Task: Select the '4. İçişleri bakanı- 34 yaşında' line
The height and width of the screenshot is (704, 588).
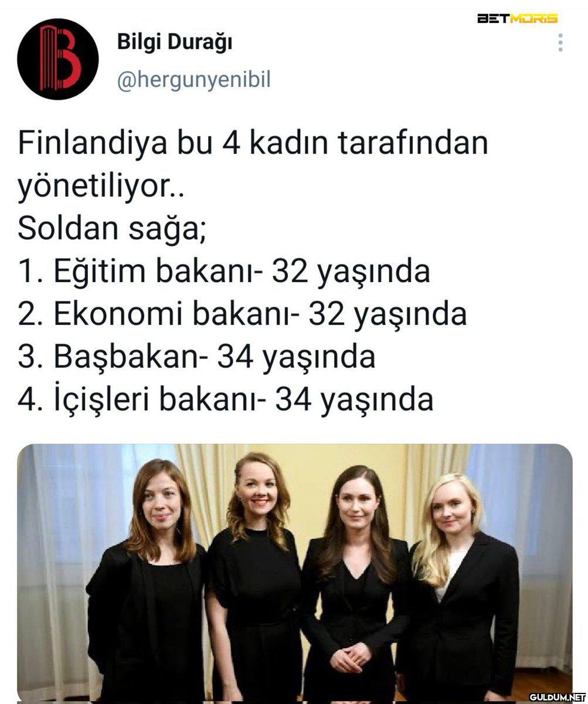Action: pos(226,401)
